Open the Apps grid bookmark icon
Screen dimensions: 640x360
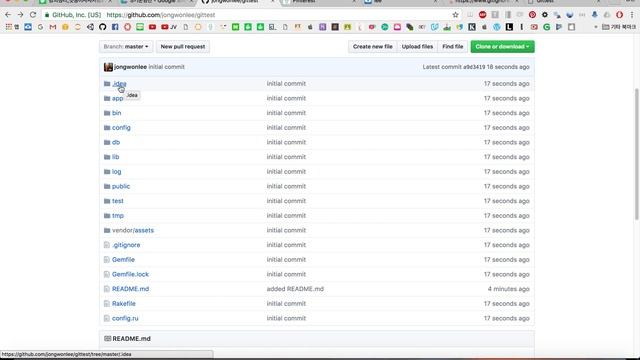click(9, 27)
